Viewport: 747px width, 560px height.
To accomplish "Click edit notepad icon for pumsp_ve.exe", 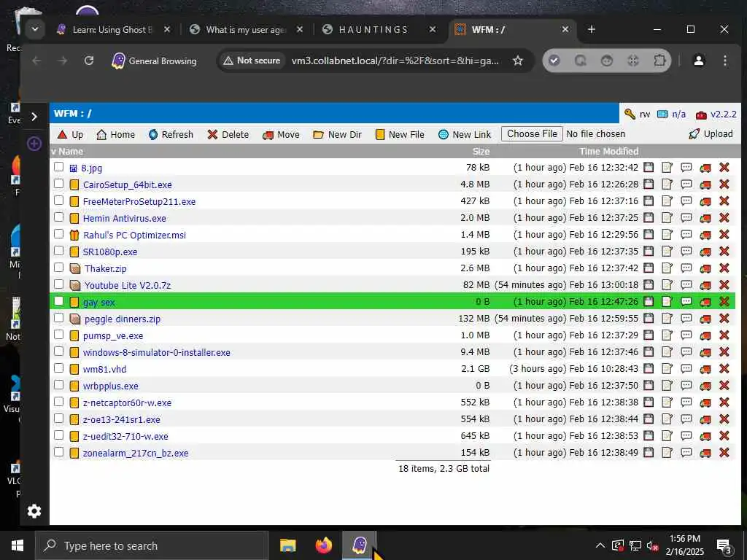I will pos(667,335).
